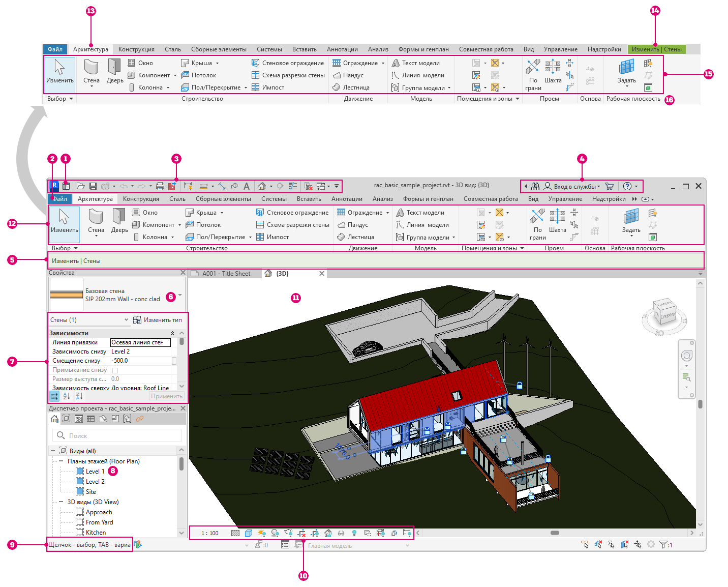
Task: Click the Tag by Category icon in quick access toolbar
Action: coord(234,186)
